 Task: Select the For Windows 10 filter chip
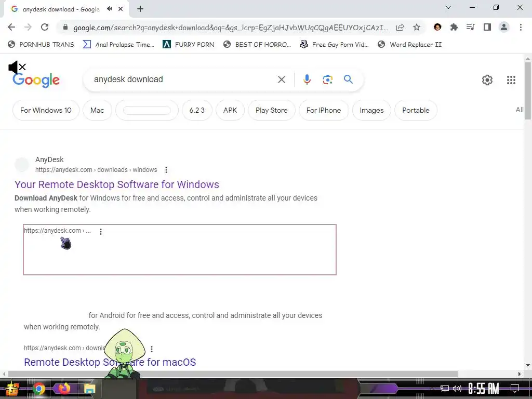point(46,110)
